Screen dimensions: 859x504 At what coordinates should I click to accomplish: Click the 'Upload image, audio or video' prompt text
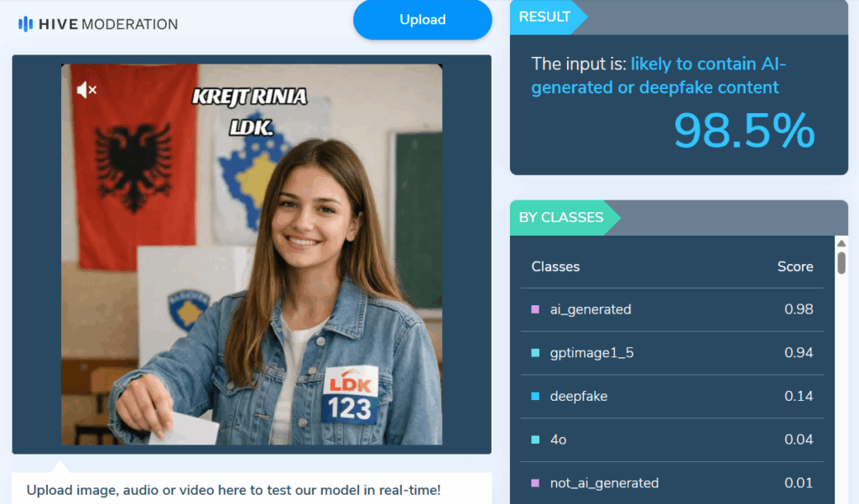coord(233,490)
